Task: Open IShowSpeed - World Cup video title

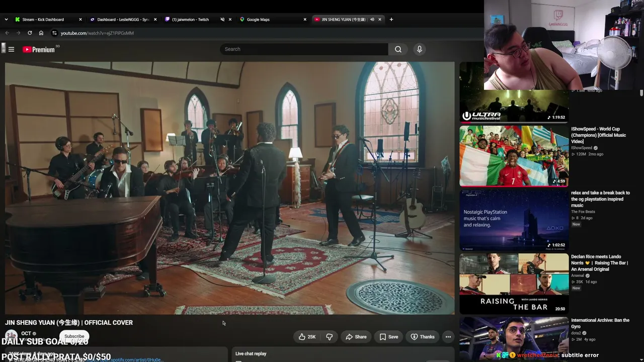Action: coord(599,135)
